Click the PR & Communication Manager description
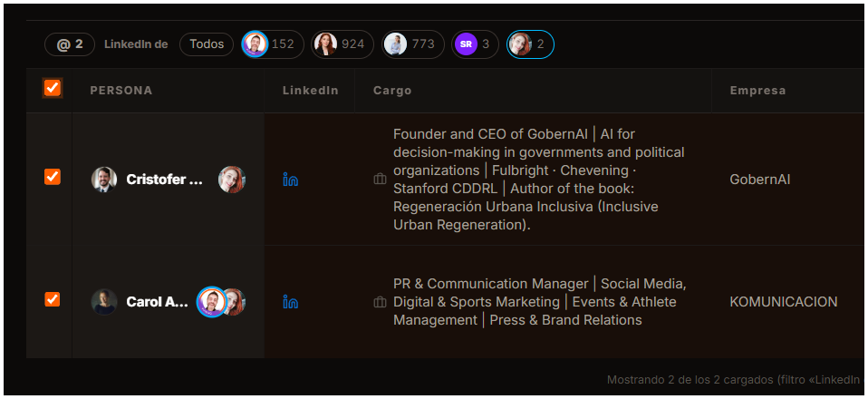Image resolution: width=868 pixels, height=399 pixels. pos(540,302)
